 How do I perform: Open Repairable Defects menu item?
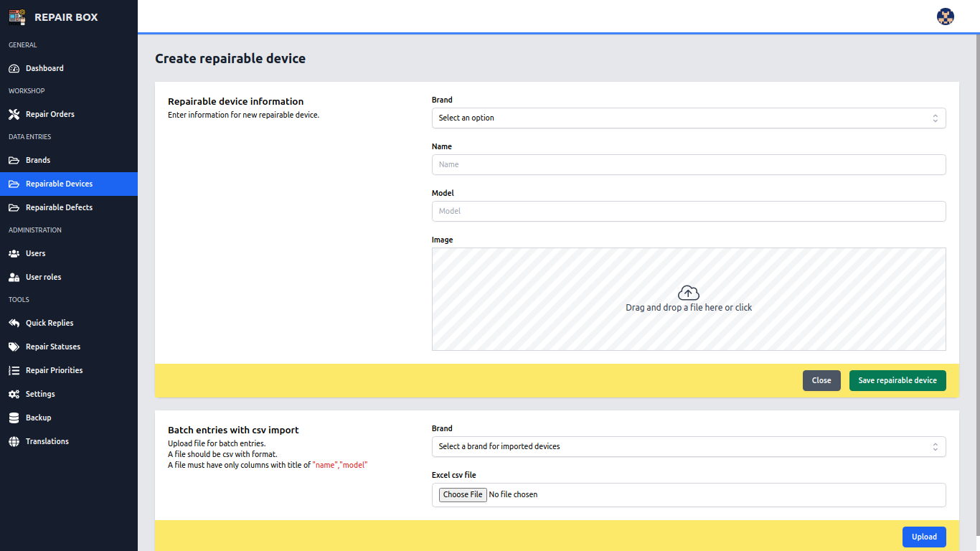[59, 207]
